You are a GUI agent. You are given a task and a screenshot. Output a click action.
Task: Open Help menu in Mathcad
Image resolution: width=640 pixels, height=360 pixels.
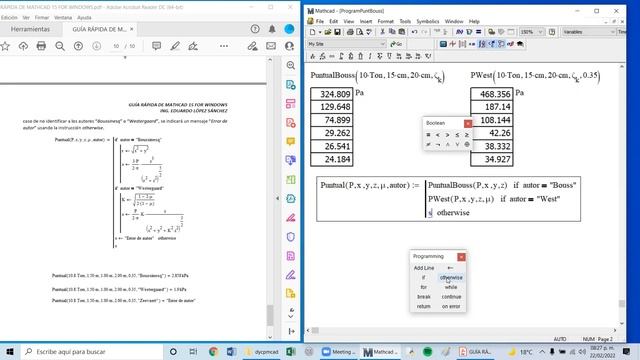point(474,21)
